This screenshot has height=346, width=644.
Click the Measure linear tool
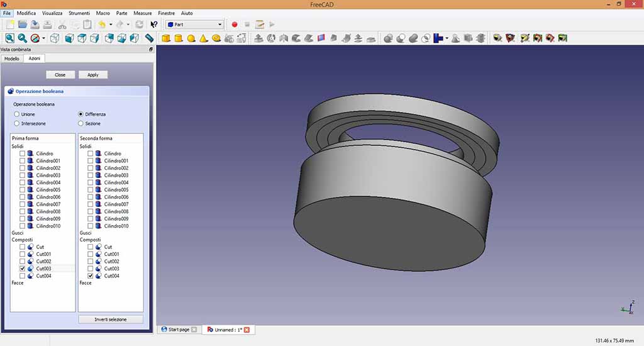[497, 38]
